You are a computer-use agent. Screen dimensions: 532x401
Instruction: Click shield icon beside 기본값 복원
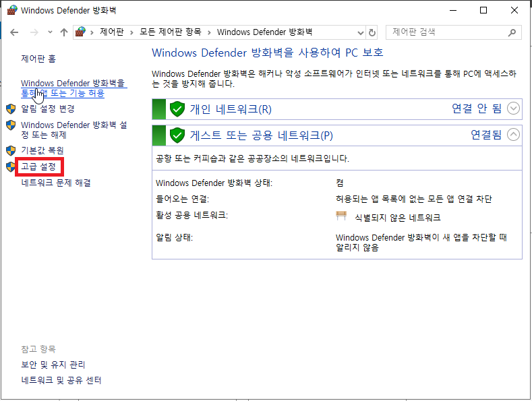click(x=11, y=150)
